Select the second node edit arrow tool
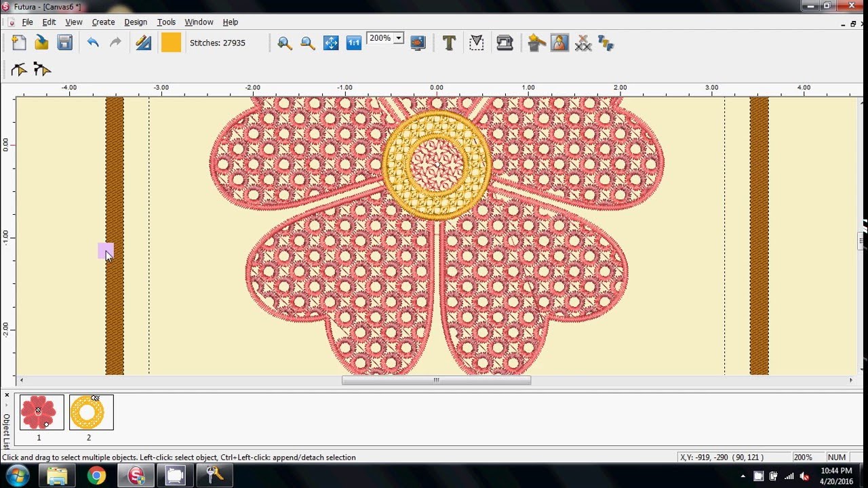Image resolution: width=868 pixels, height=488 pixels. pos(42,69)
